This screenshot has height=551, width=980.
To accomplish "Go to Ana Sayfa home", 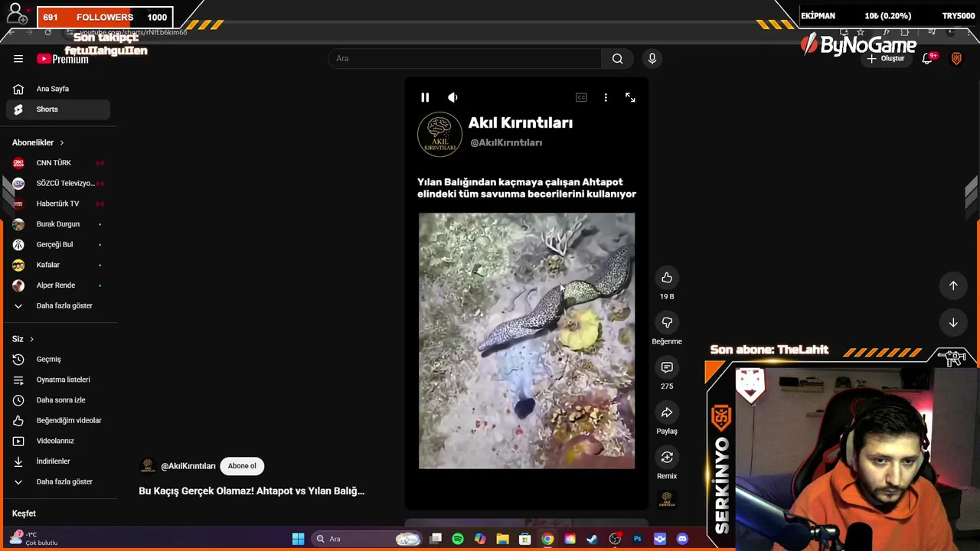I will coord(58,89).
